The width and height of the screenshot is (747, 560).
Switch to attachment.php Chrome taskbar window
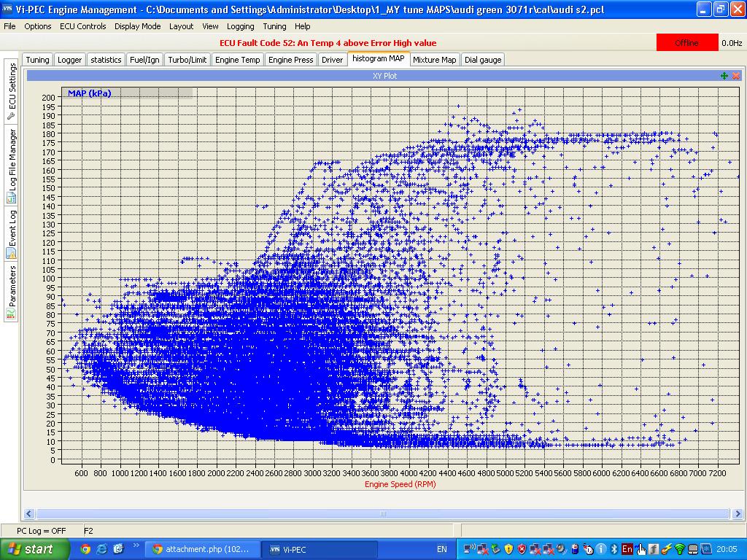click(202, 549)
